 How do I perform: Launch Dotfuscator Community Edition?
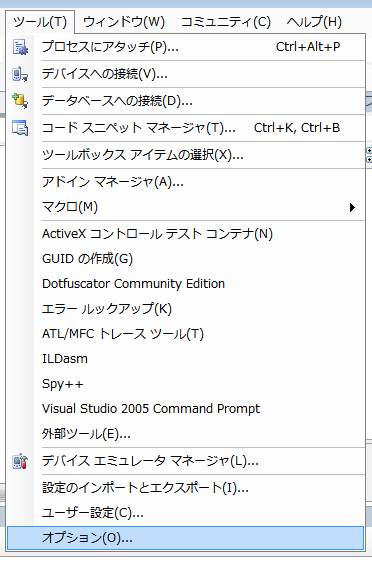pos(186,284)
